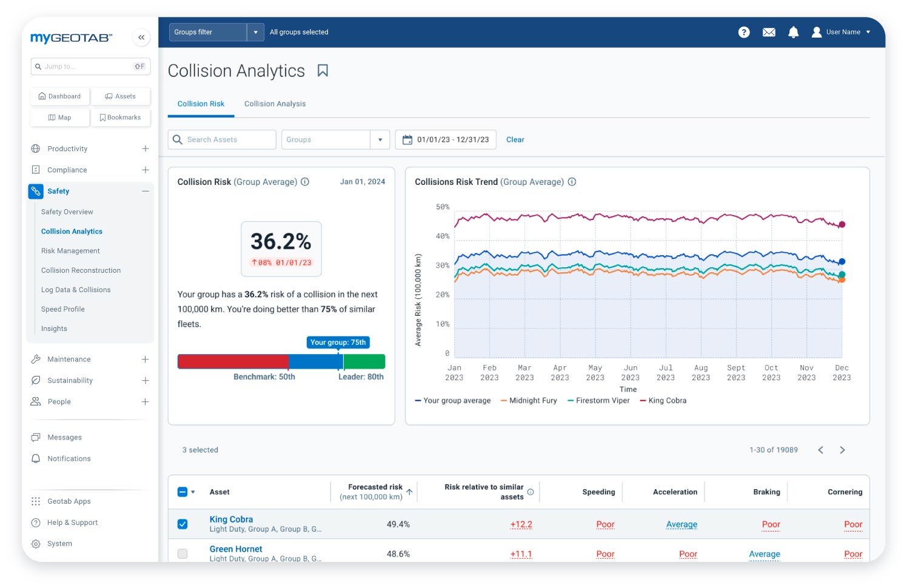Click info icon next to Collisions Risk Trend
The width and height of the screenshot is (907, 588).
(x=572, y=182)
